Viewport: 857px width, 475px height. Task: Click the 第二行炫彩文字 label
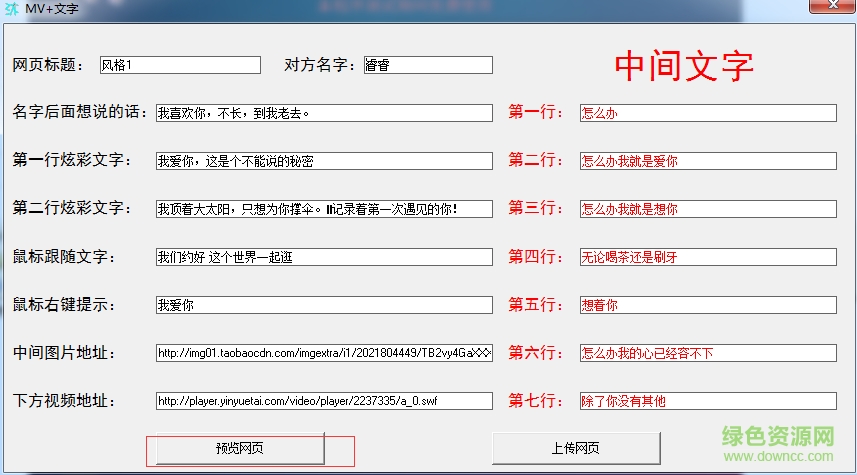(x=72, y=208)
